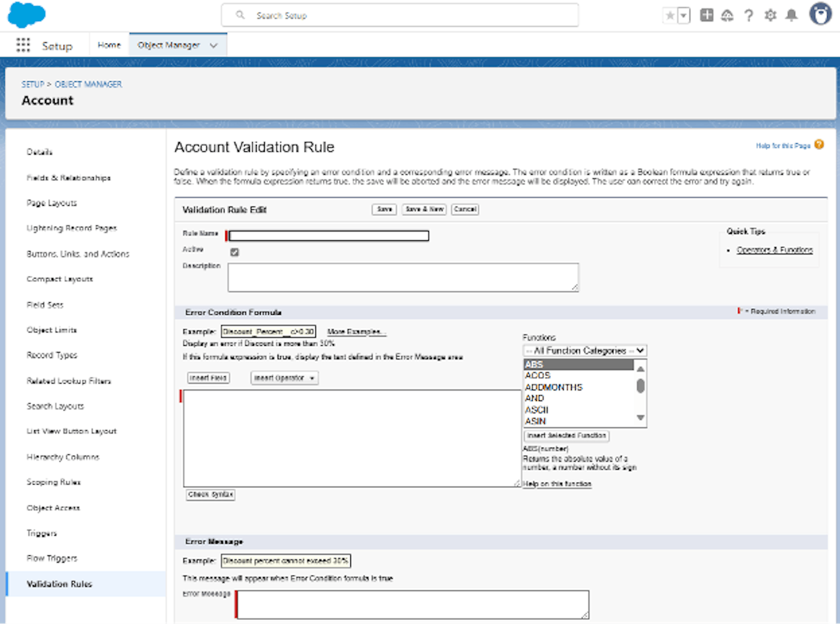
Task: Select ASCII in the functions list
Action: pyautogui.click(x=578, y=410)
